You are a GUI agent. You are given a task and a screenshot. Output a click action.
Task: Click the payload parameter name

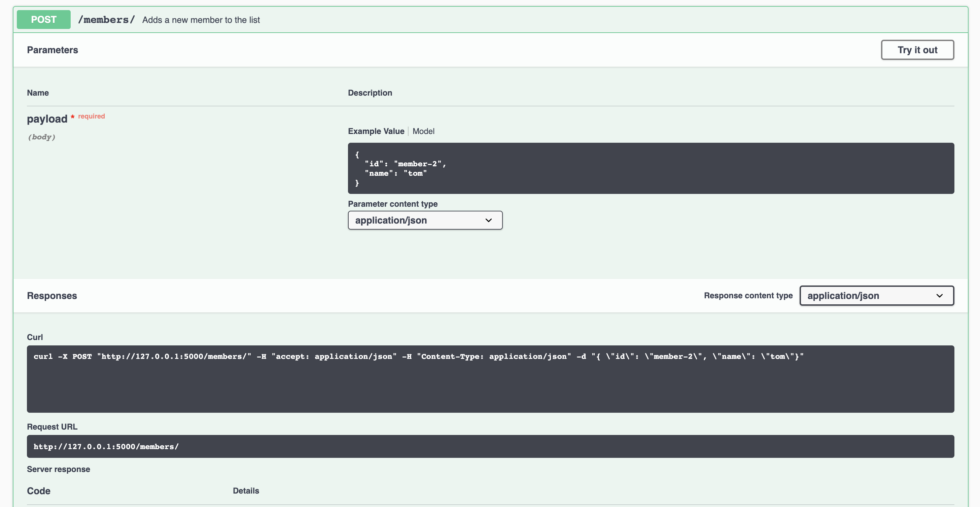point(47,119)
